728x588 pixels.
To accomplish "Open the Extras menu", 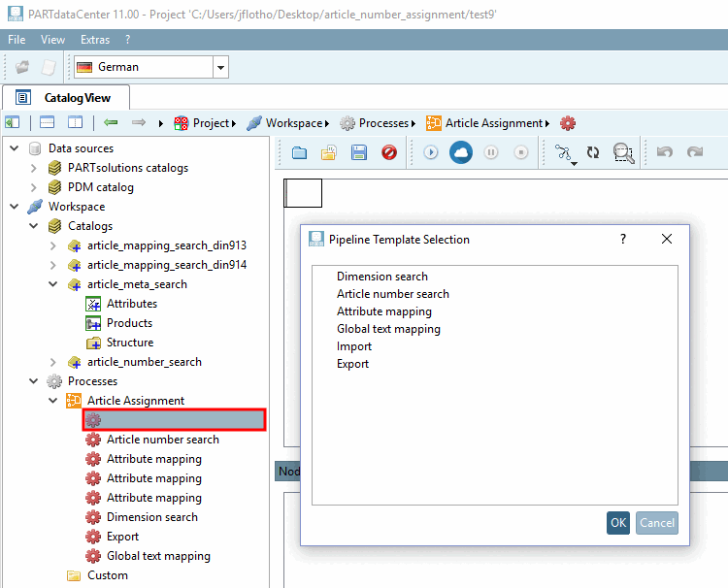I will point(95,40).
